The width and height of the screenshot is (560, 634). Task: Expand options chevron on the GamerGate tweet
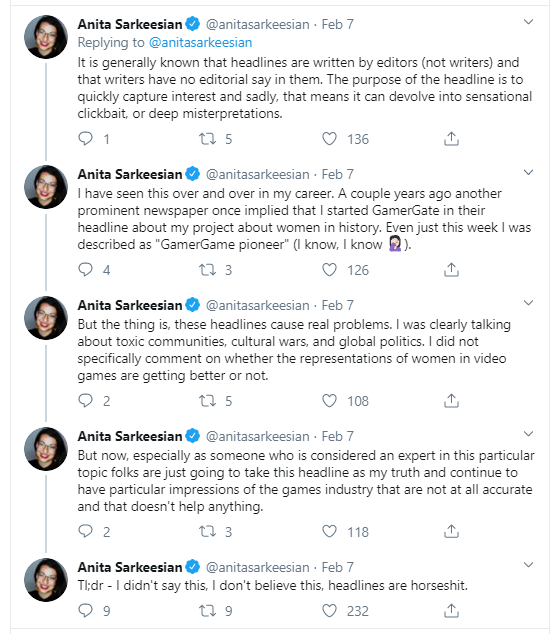tap(528, 172)
